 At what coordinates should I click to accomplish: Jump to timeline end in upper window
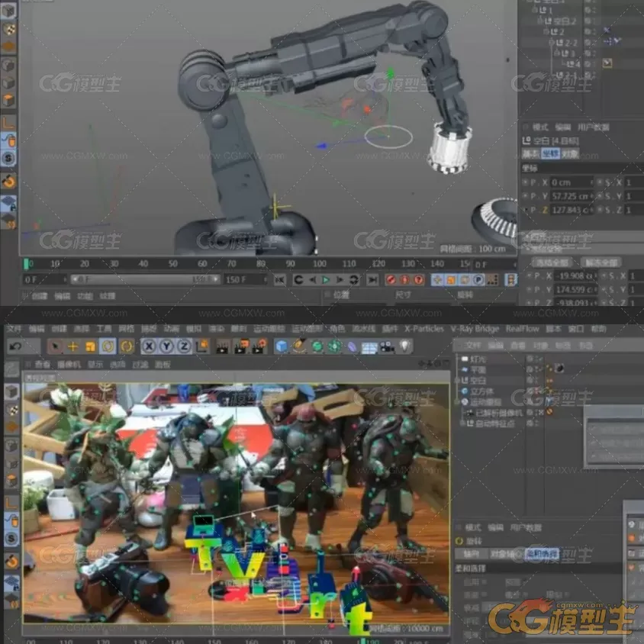(x=372, y=280)
